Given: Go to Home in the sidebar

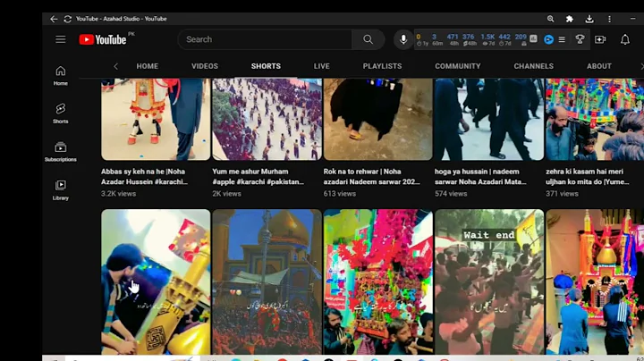Looking at the screenshot, I should coord(61,76).
